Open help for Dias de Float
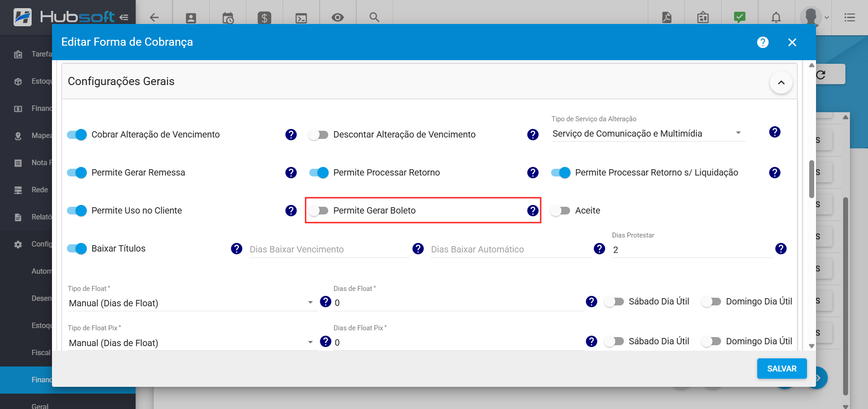 tap(591, 301)
